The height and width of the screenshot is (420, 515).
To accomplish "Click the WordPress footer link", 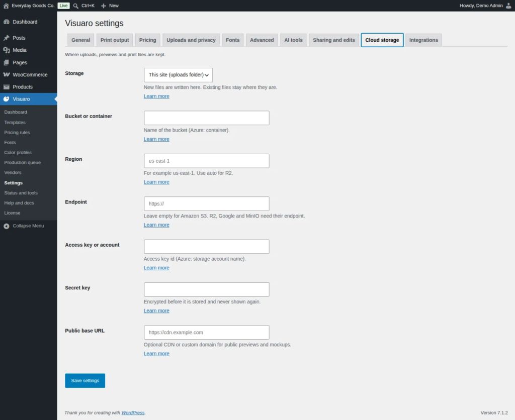I will click(x=133, y=413).
